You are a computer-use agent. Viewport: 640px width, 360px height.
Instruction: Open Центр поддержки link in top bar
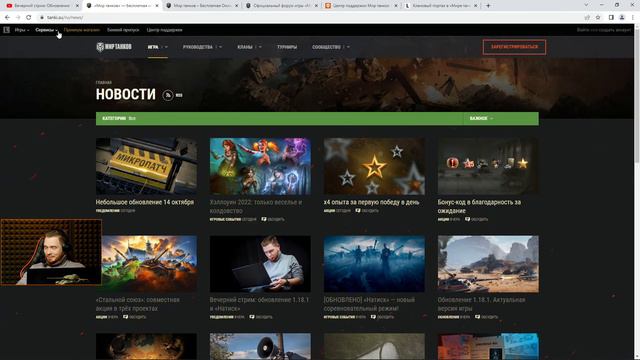pyautogui.click(x=164, y=30)
